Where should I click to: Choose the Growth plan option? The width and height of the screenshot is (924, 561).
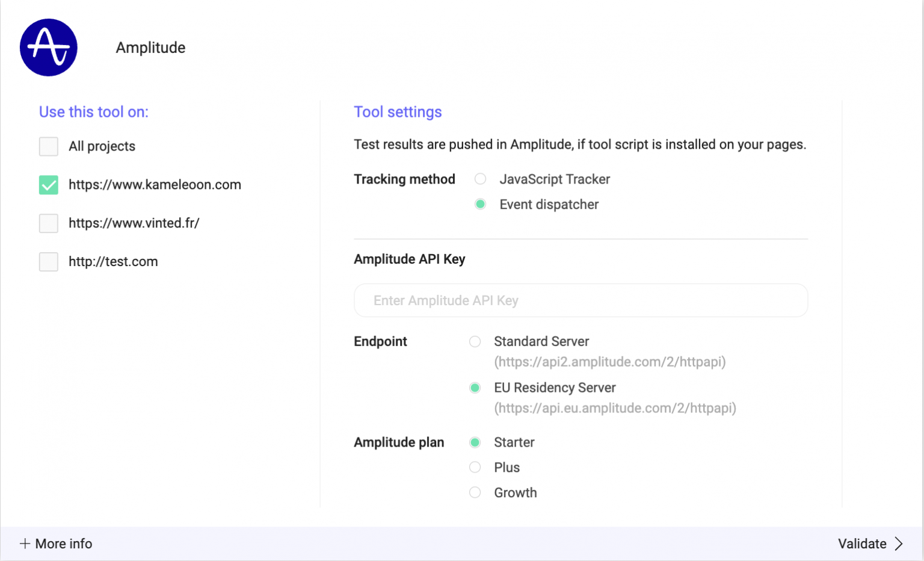tap(475, 492)
